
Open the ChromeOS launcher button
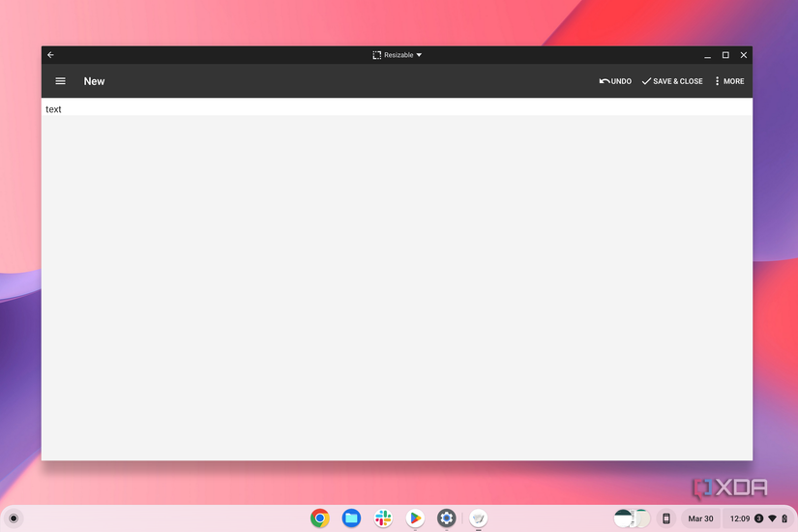14,518
